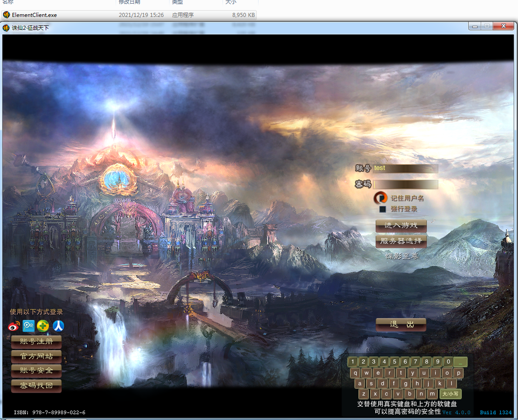
Task: Tap the 5 key on soft keyboard
Action: coord(395,362)
